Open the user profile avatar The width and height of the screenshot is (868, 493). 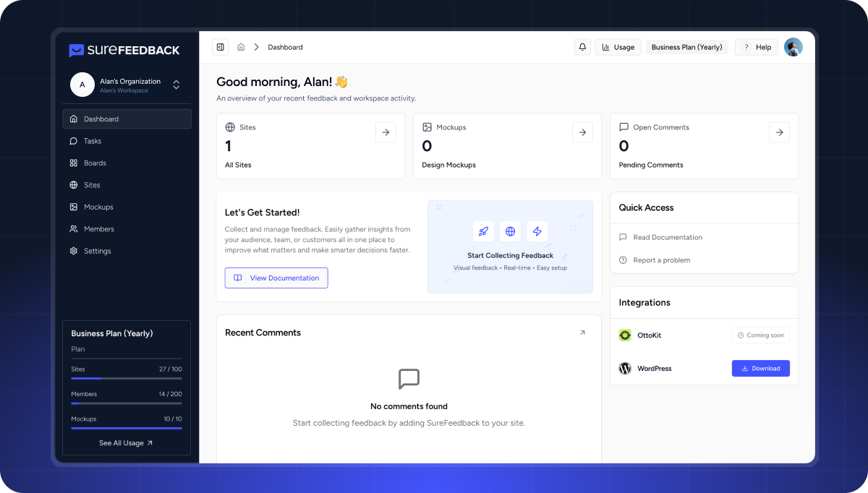pos(793,47)
